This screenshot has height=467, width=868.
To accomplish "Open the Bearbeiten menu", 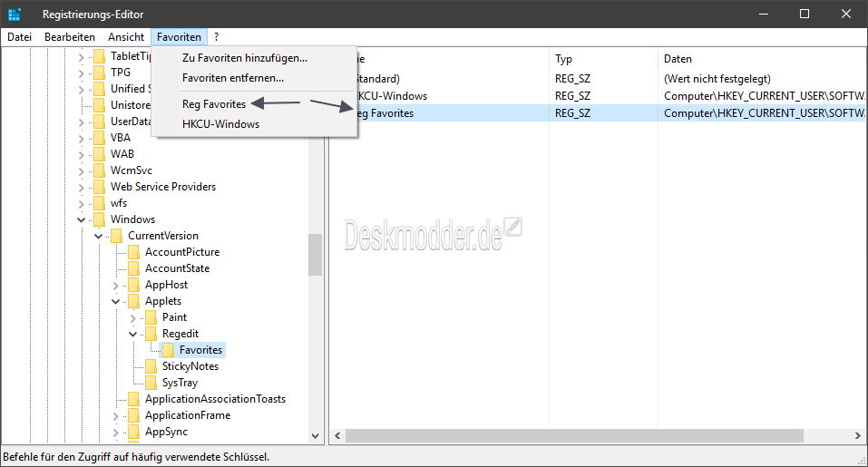I will (70, 37).
